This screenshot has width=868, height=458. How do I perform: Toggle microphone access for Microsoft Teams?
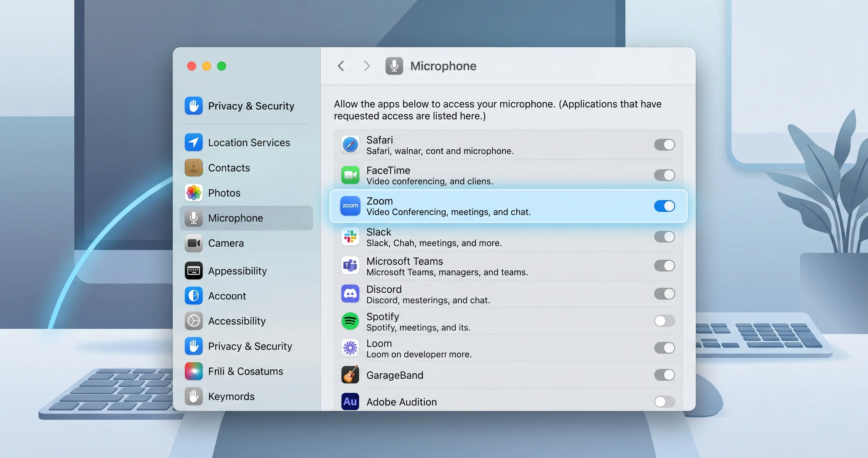[x=664, y=266]
